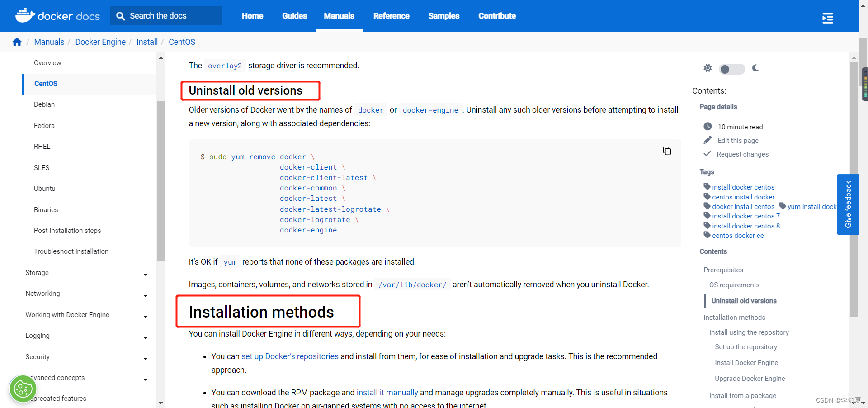This screenshot has height=408, width=868.
Task: Jump to Upgrade Docker Engine in contents
Action: (x=750, y=379)
